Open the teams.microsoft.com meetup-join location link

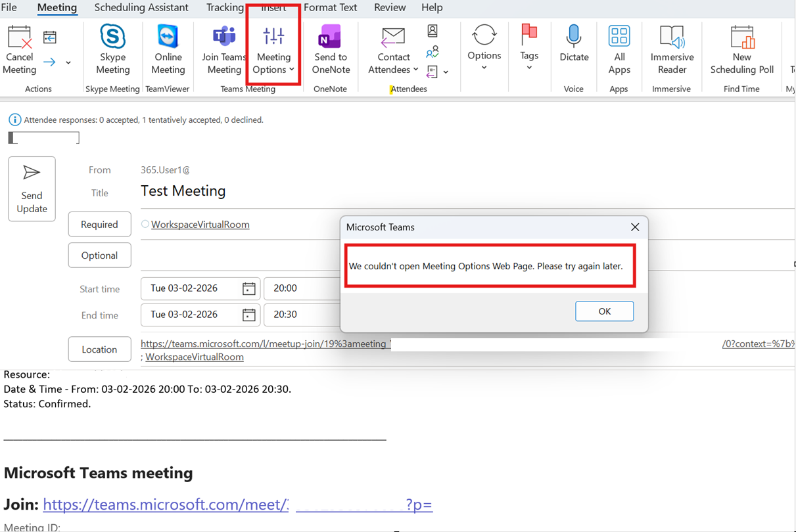(266, 344)
